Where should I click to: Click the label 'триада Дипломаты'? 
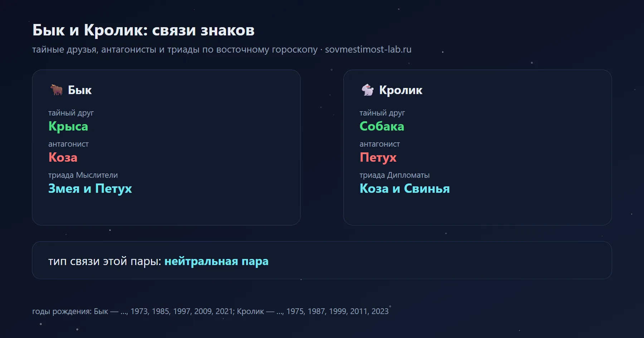395,175
